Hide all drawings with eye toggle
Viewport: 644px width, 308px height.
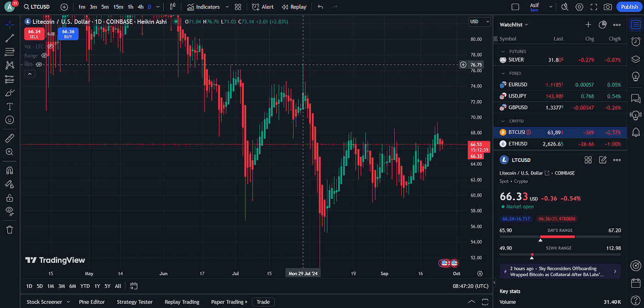point(9,211)
